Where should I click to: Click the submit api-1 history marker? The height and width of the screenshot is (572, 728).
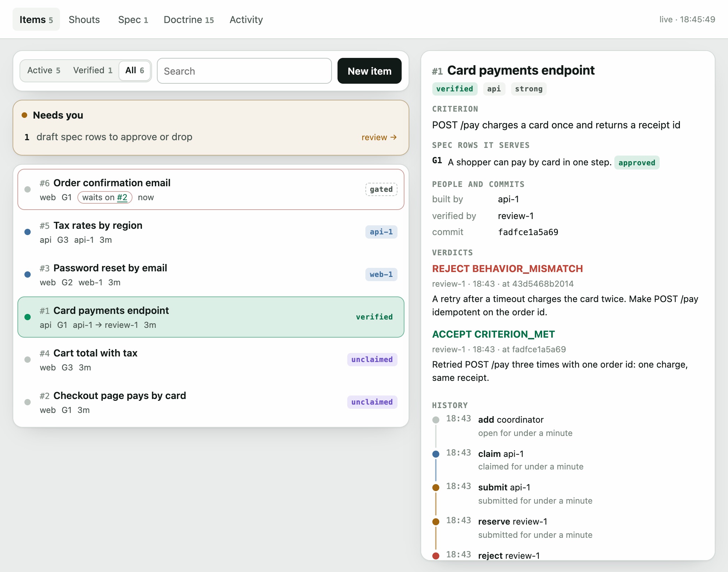pyautogui.click(x=436, y=487)
